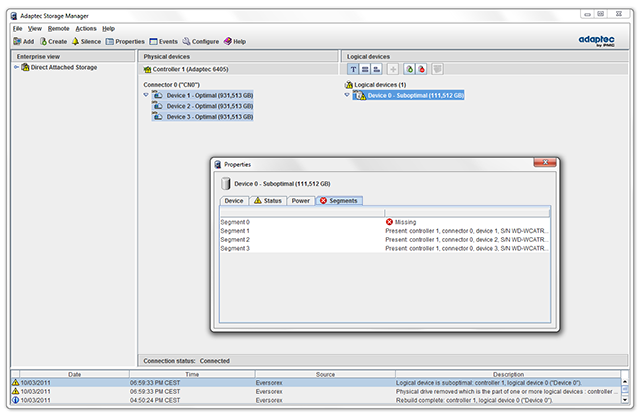
Task: Click the Controller 1 (Adaptec 6405) icon
Action: coord(147,69)
